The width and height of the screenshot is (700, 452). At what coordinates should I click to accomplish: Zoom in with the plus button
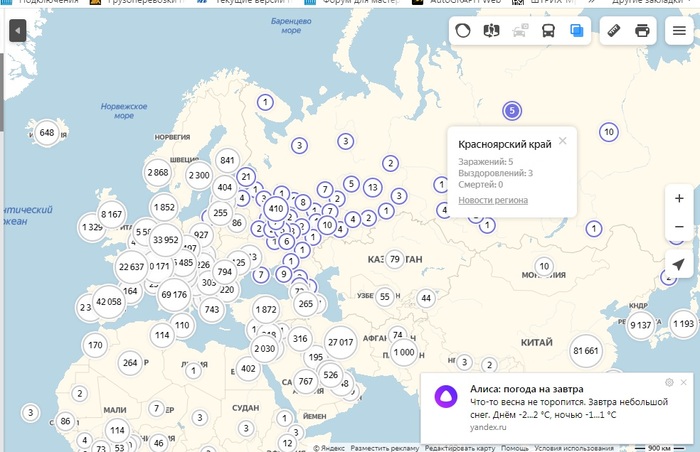[x=679, y=198]
